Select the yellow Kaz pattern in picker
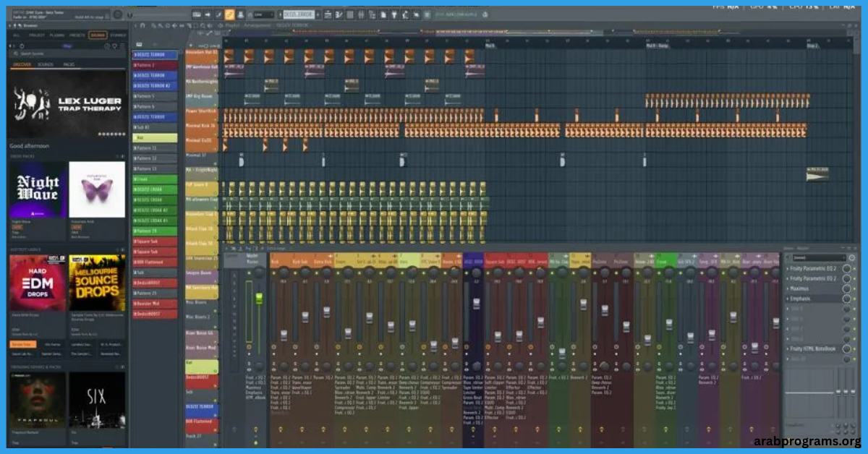This screenshot has width=868, height=454. coord(154,137)
